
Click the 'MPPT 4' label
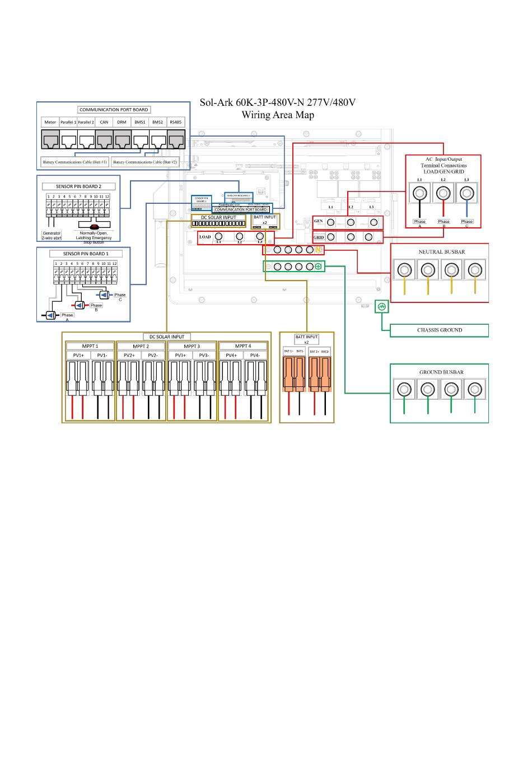coord(243,346)
